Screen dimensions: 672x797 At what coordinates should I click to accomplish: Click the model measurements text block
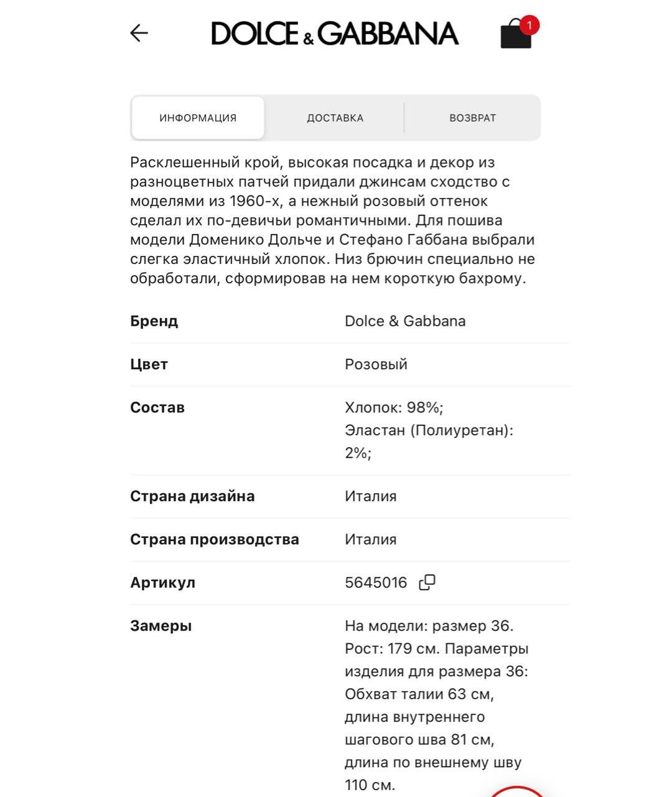point(436,705)
